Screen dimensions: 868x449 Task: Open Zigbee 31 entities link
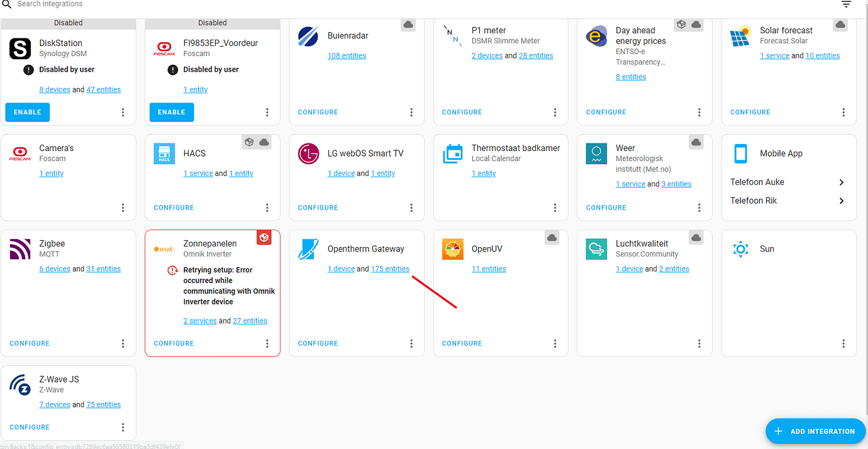103,269
